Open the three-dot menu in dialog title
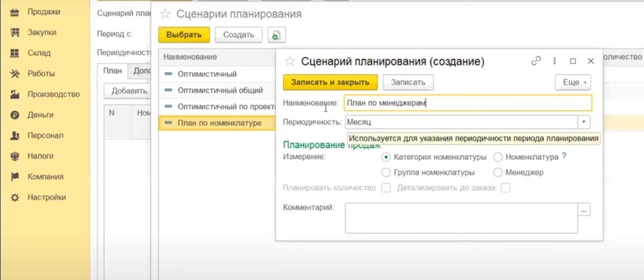Image resolution: width=644 pixels, height=280 pixels. (x=554, y=61)
